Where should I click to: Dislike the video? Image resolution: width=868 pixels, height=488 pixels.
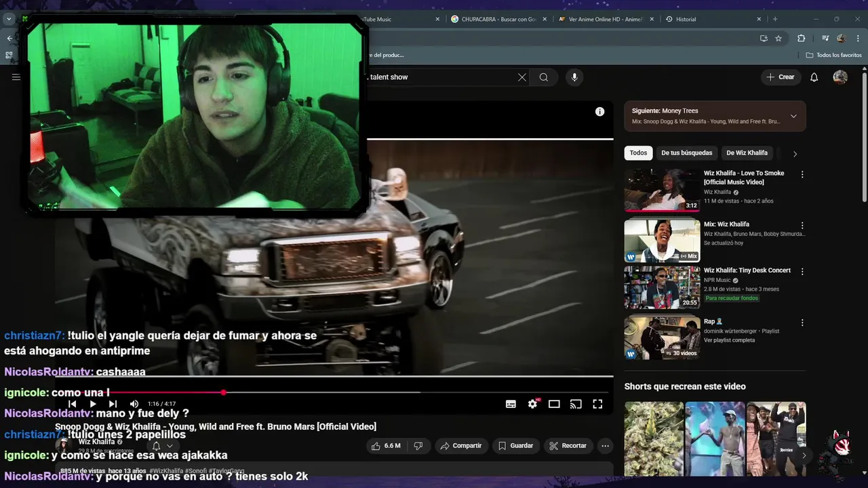418,446
